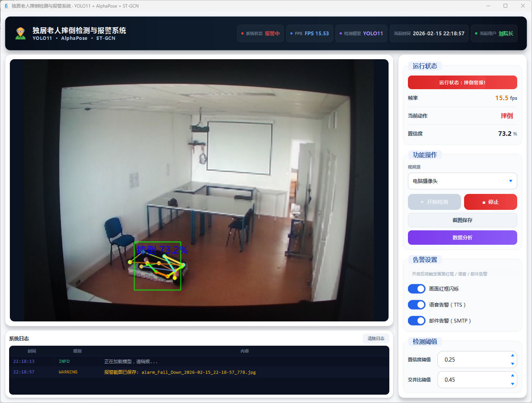Click the screenshot save button
Screen dimensions: 532x403
[462, 220]
